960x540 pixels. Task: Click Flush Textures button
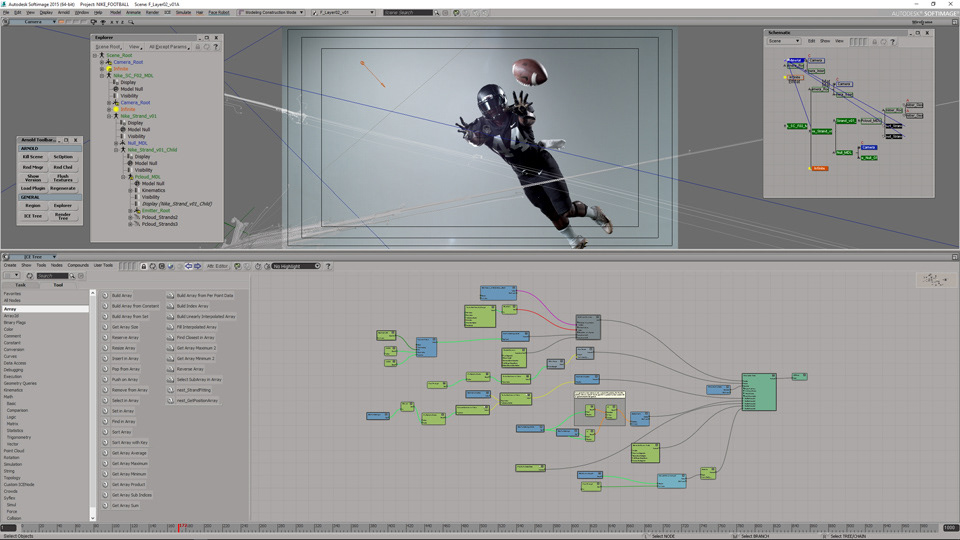[63, 178]
